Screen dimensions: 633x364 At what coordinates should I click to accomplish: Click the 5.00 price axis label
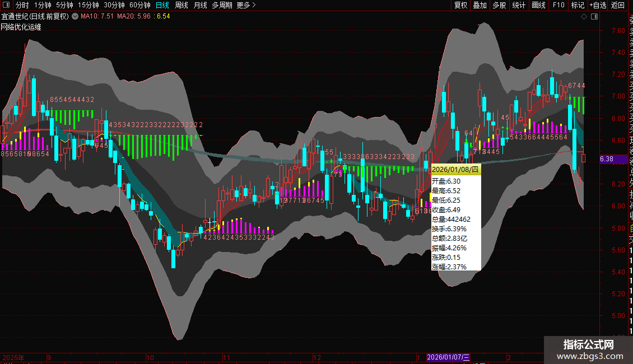pos(618,316)
